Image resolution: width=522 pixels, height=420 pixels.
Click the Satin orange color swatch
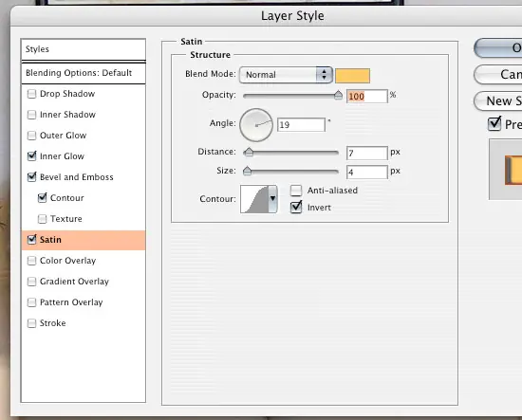point(352,76)
